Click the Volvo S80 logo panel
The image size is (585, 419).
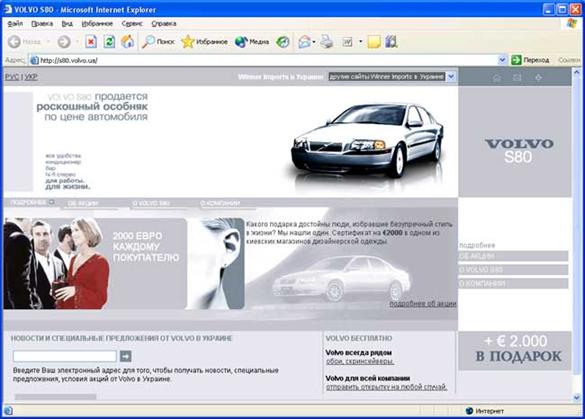[x=515, y=142]
